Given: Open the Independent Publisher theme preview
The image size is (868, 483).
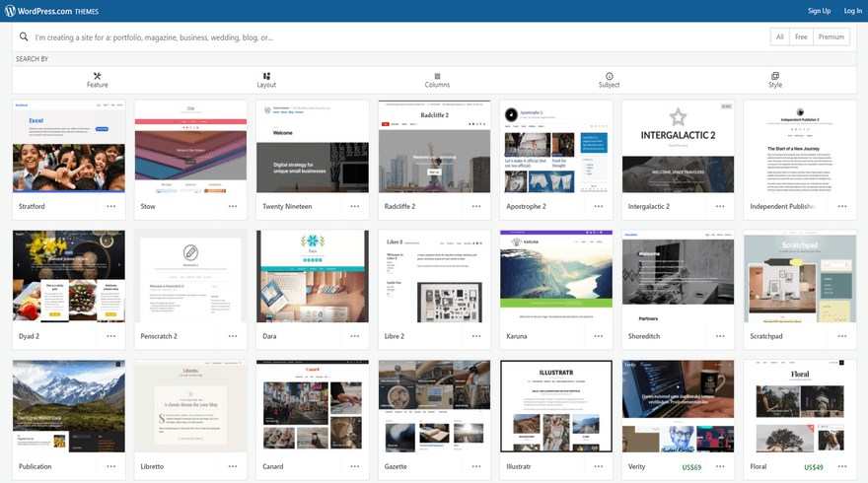Looking at the screenshot, I should pos(799,147).
